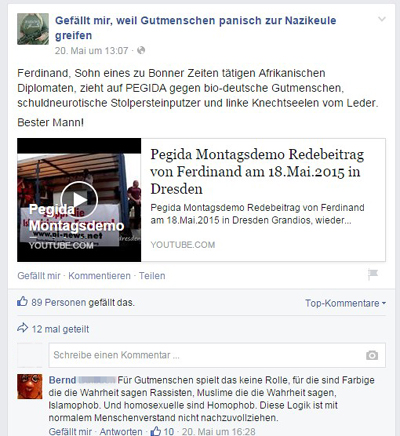
Task: Click 'Antworten' under Bernd's comment
Action: point(121,431)
